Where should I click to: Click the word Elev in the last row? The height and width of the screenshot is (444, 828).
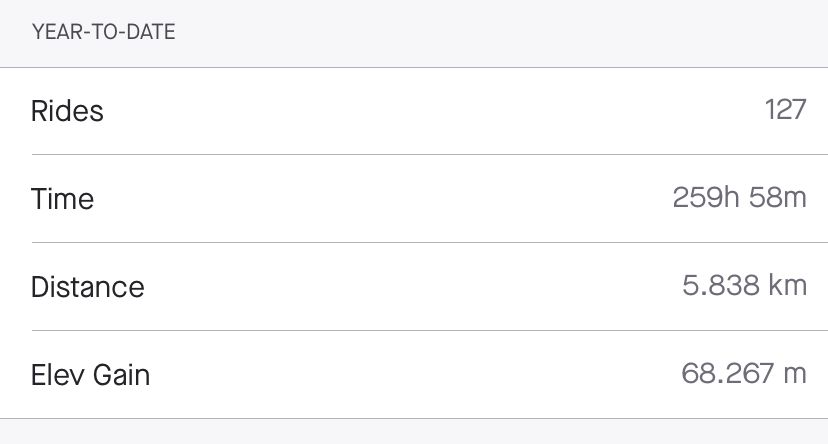[56, 375]
